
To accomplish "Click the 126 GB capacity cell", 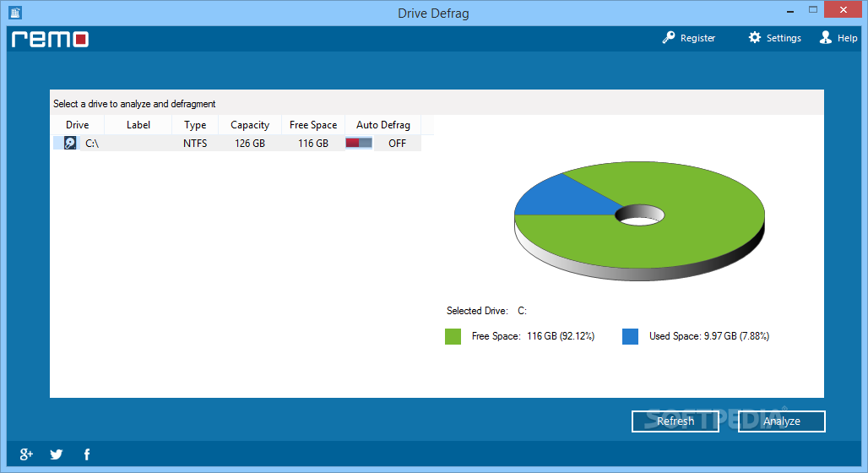I will pos(250,144).
